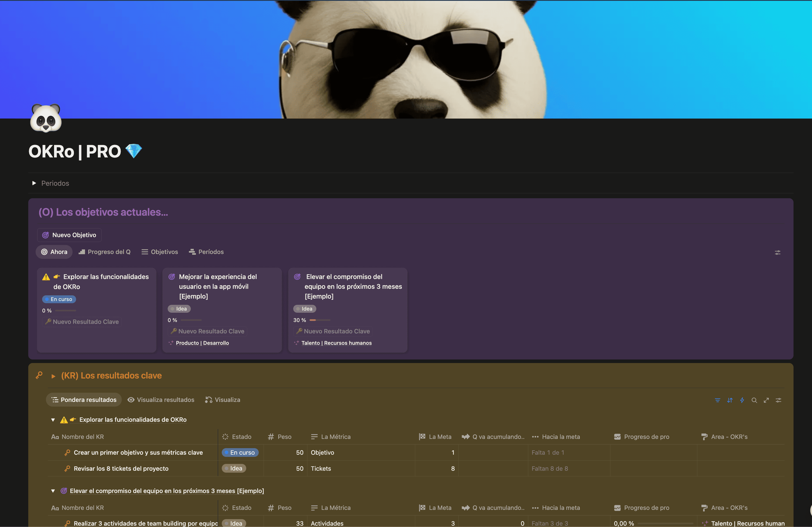812x527 pixels.
Task: Open the Visualiza resultados view tab
Action: click(161, 400)
